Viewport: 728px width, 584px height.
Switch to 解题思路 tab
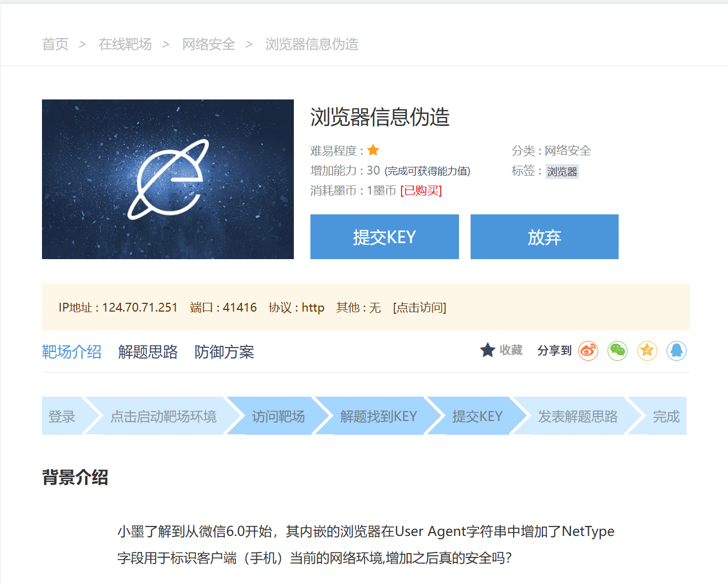(148, 352)
